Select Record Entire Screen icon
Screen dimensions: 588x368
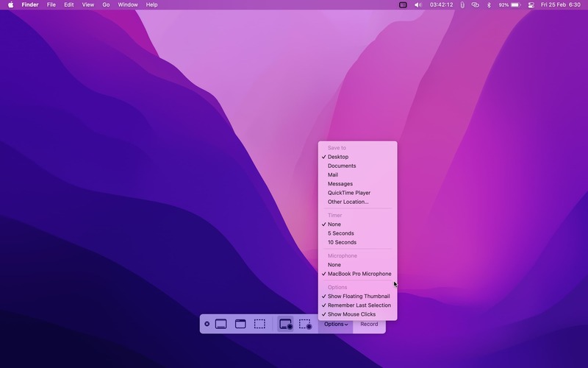286,324
